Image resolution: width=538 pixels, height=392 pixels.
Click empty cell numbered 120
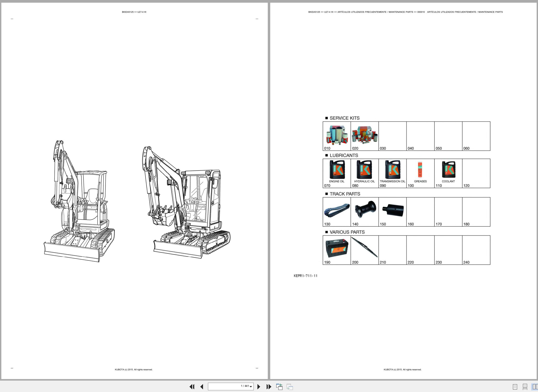pos(476,173)
